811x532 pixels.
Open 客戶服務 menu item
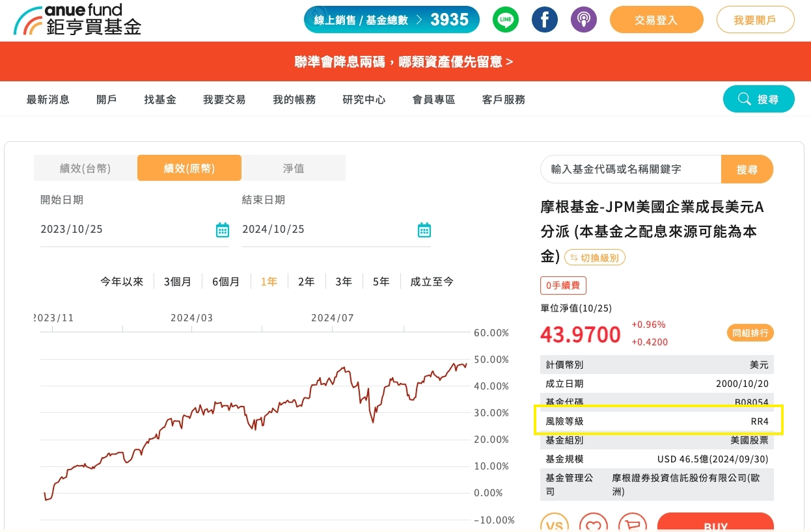click(504, 100)
